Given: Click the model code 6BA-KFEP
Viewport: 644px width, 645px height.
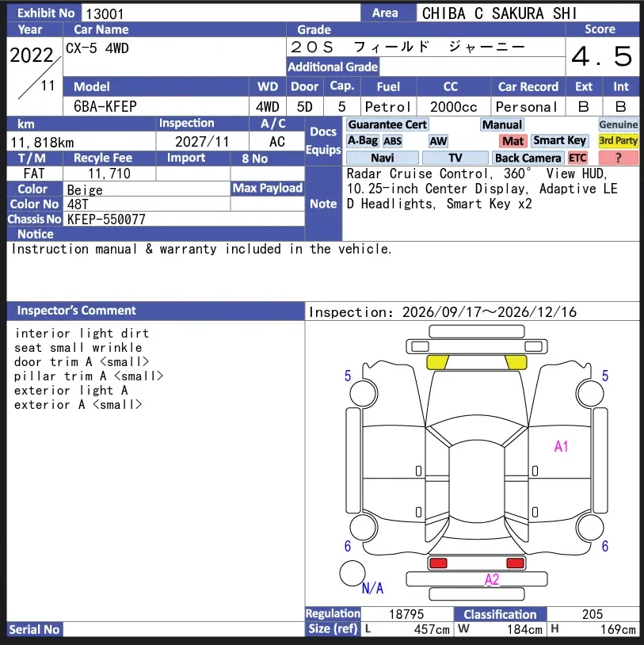Looking at the screenshot, I should [105, 106].
